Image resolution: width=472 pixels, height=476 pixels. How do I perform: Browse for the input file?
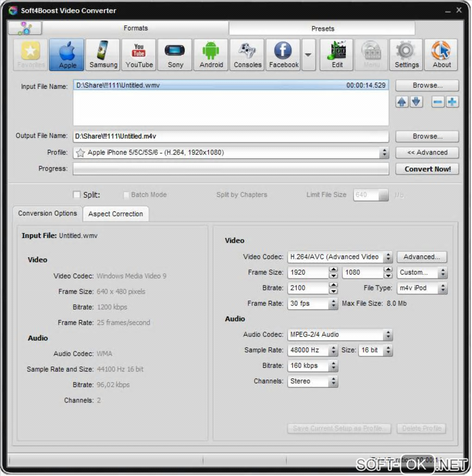tap(427, 86)
